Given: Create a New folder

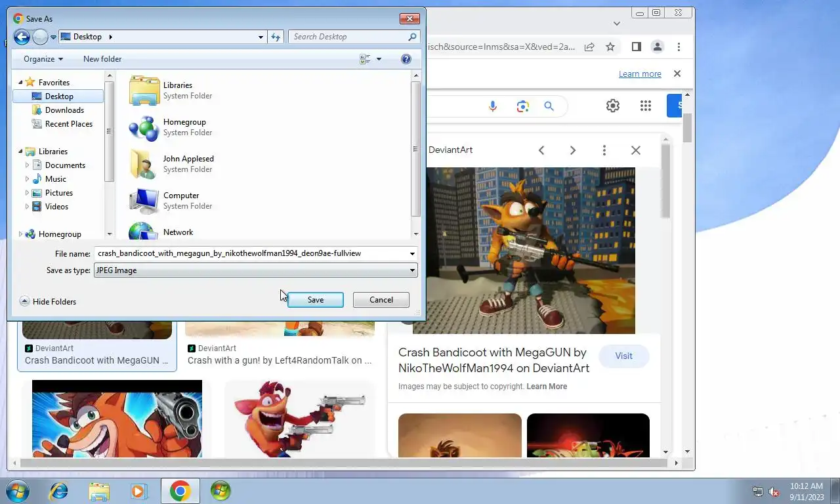Looking at the screenshot, I should (x=102, y=59).
